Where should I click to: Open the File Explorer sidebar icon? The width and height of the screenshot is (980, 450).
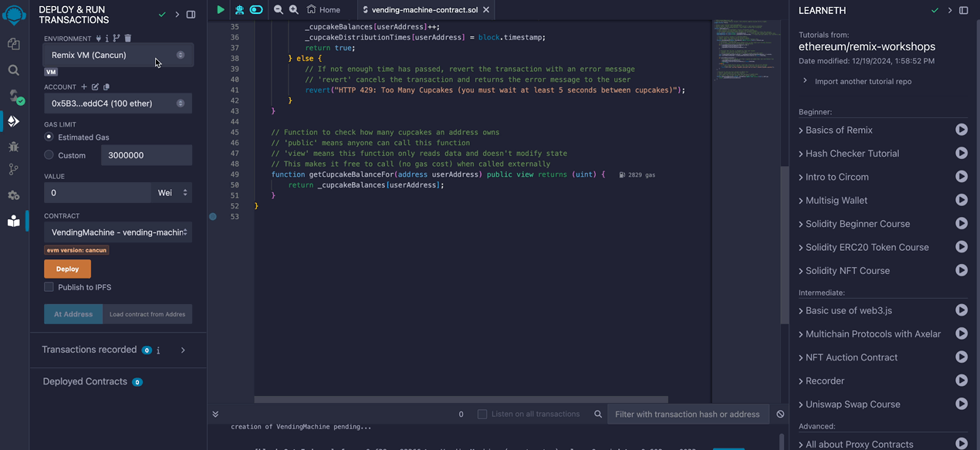coord(13,45)
